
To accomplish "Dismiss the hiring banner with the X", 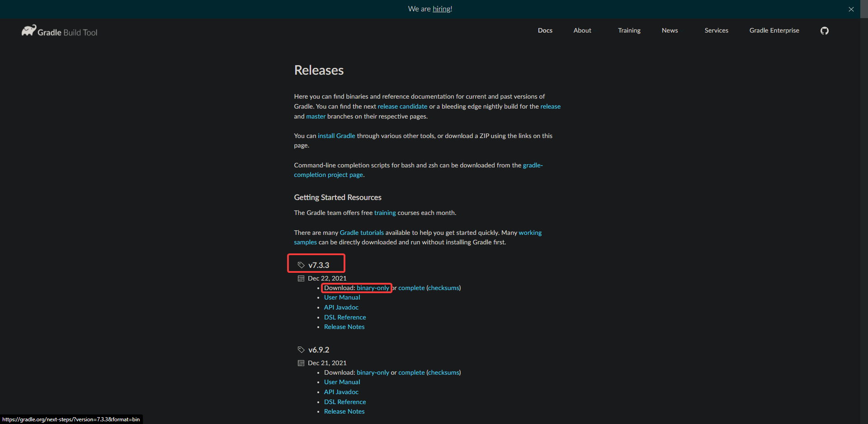I will [x=851, y=9].
